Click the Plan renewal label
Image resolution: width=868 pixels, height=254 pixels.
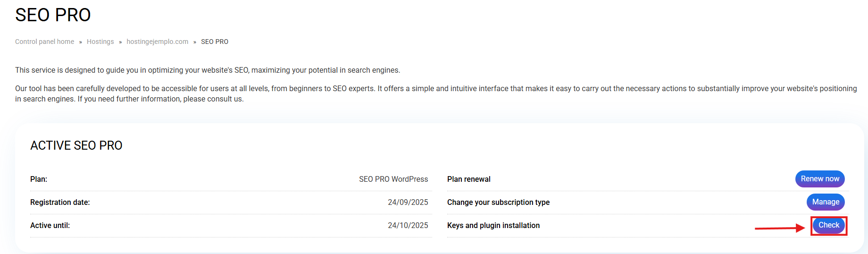click(x=468, y=179)
